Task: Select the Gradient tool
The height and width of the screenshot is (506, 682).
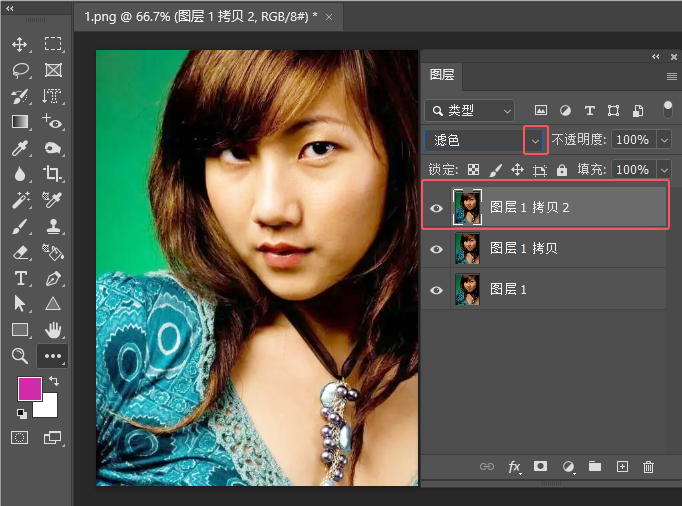Action: click(20, 122)
